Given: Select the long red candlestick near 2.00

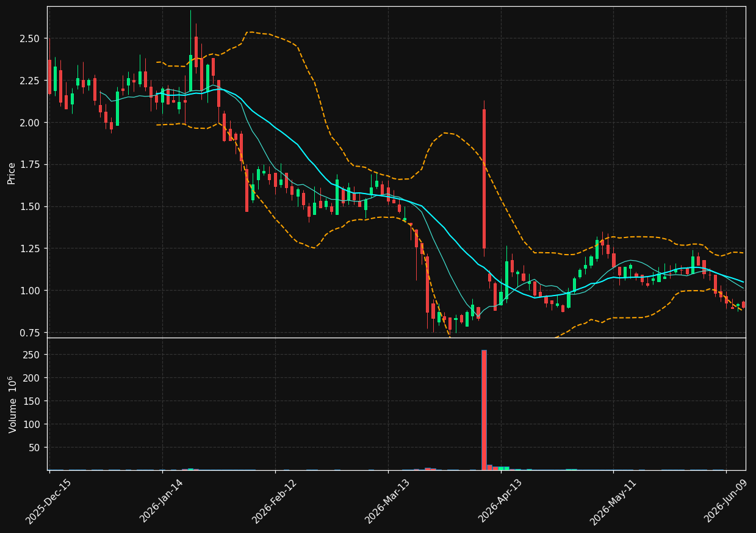Looking at the screenshot, I should pyautogui.click(x=484, y=179).
